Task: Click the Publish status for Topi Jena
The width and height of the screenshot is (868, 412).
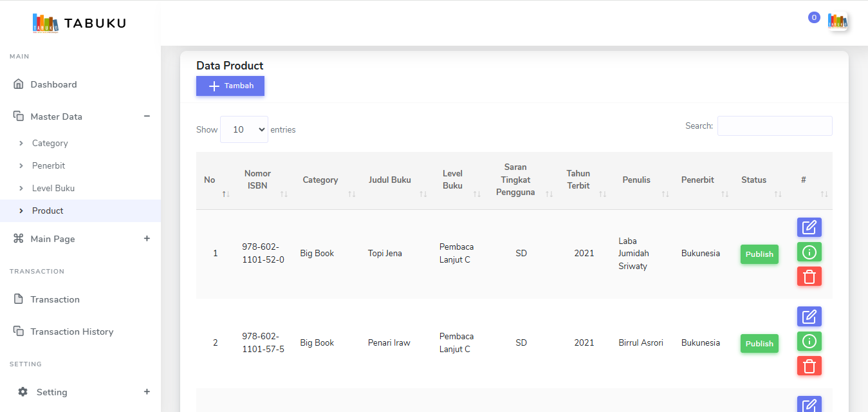Action: [x=759, y=254]
